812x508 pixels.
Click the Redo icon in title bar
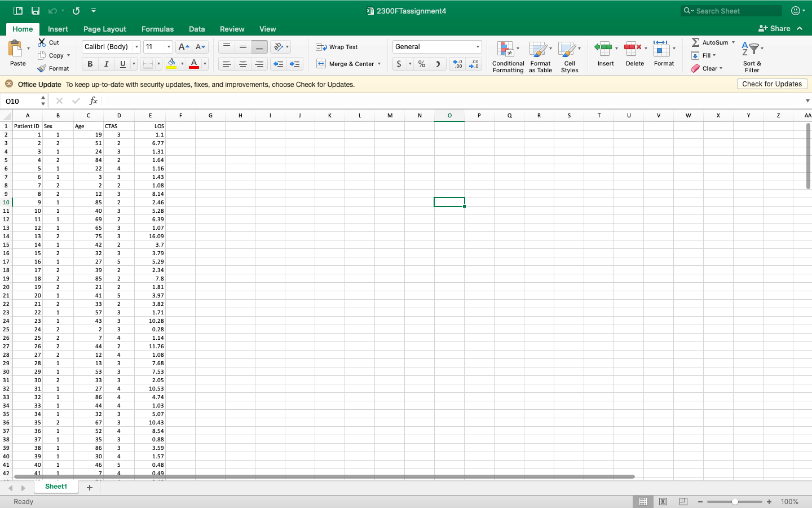click(x=76, y=11)
